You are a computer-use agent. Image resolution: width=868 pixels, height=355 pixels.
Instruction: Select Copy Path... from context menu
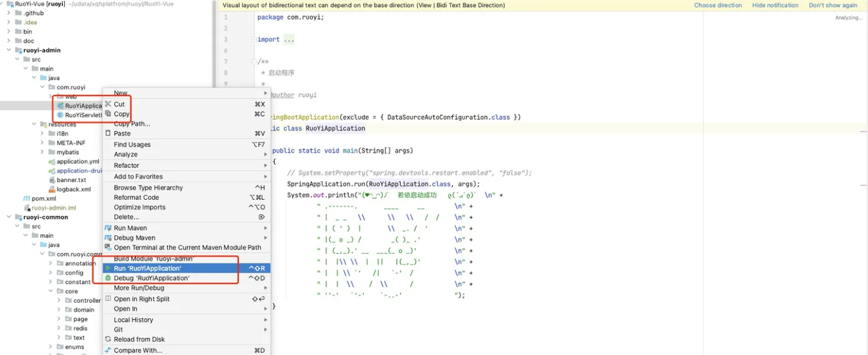186,124
